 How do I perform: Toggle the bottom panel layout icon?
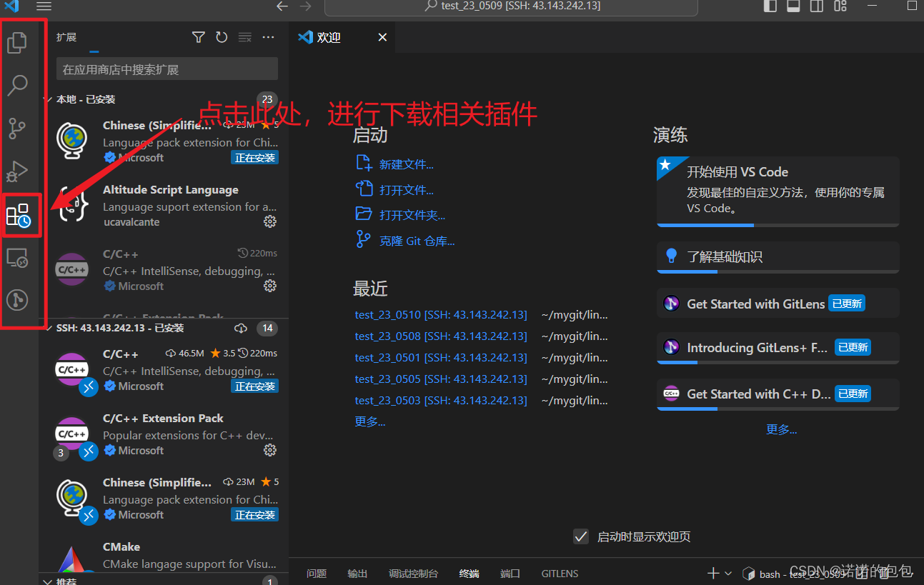793,6
